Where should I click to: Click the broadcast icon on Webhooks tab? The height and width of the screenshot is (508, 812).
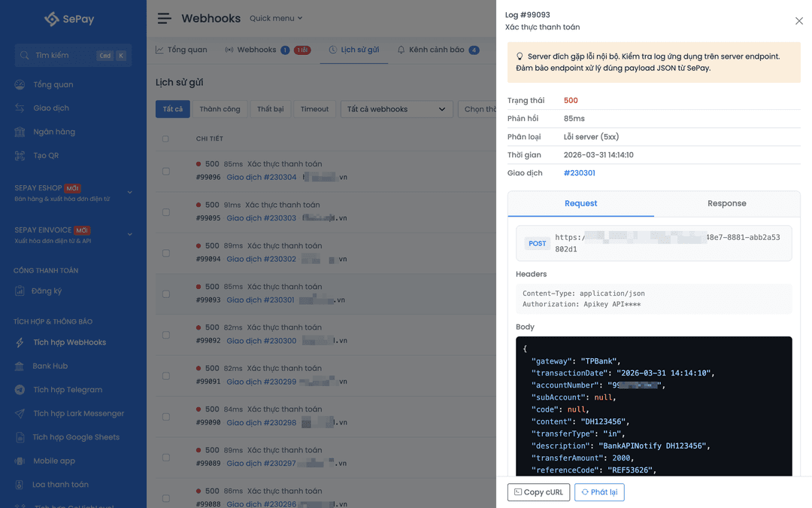click(x=229, y=50)
